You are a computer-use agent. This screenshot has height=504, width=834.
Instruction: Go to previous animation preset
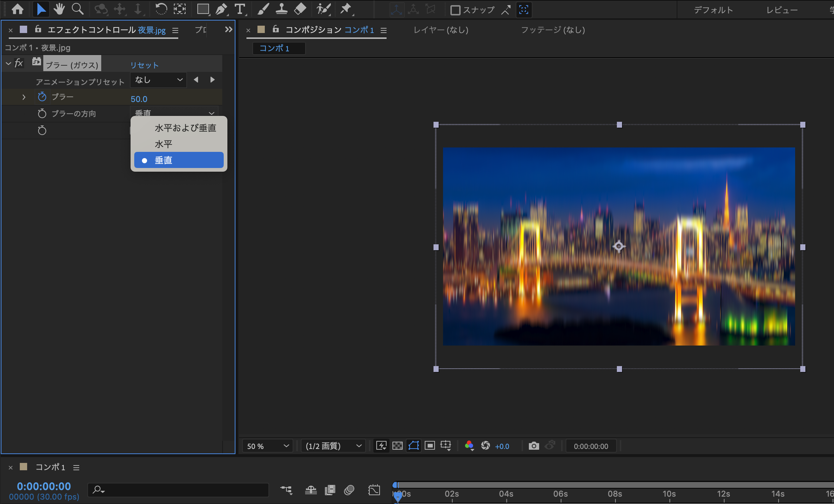196,80
